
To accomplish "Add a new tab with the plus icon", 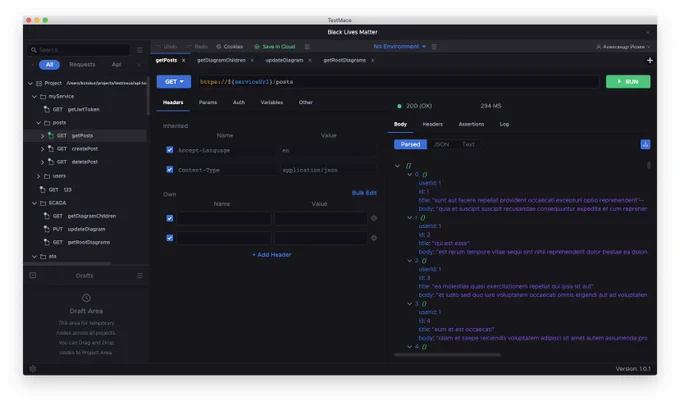I will point(650,60).
